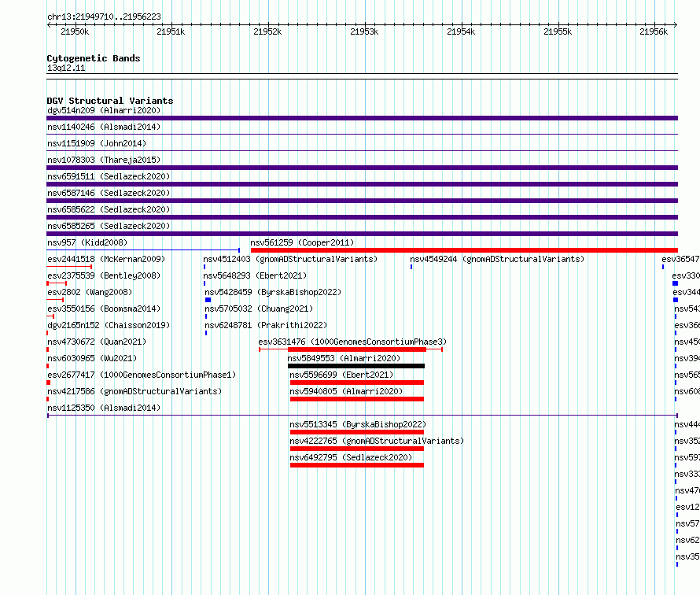Click the purple bar of nsv6587146
The height and width of the screenshot is (595, 700).
(362, 201)
